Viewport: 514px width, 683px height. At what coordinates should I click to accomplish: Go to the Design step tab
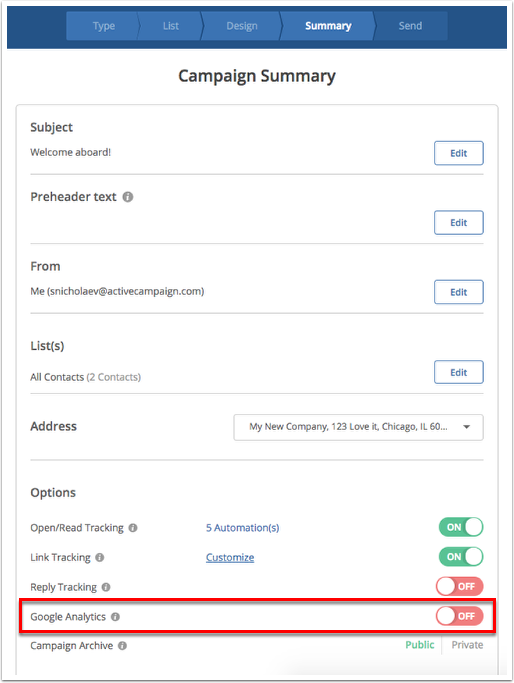click(x=242, y=26)
